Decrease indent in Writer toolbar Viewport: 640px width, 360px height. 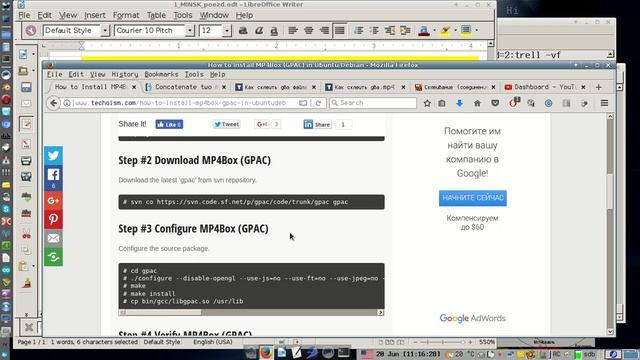click(390, 31)
